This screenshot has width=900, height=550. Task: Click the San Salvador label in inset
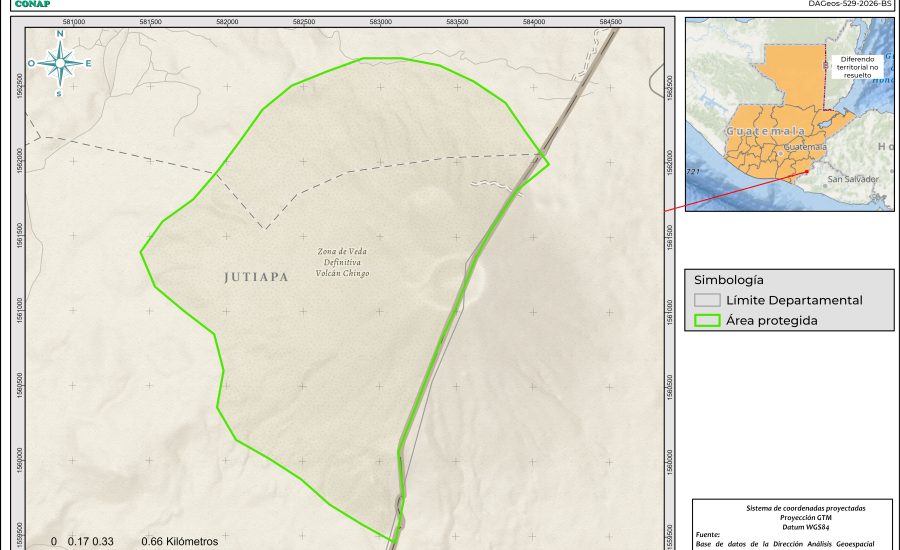852,179
